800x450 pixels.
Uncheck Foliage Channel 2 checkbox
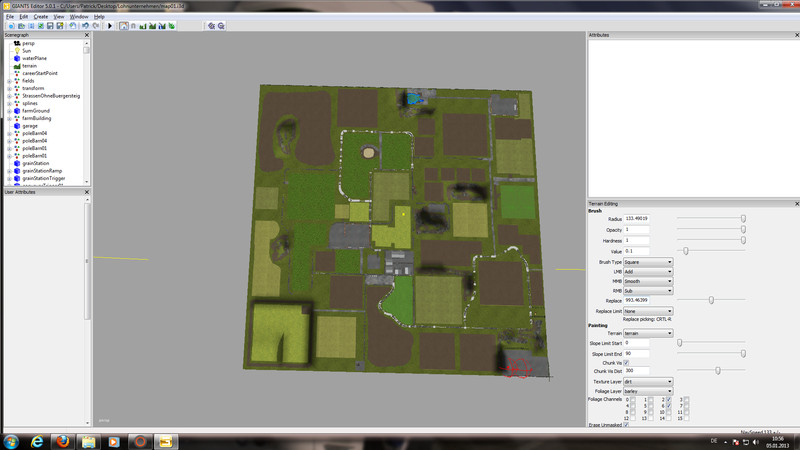(669, 399)
